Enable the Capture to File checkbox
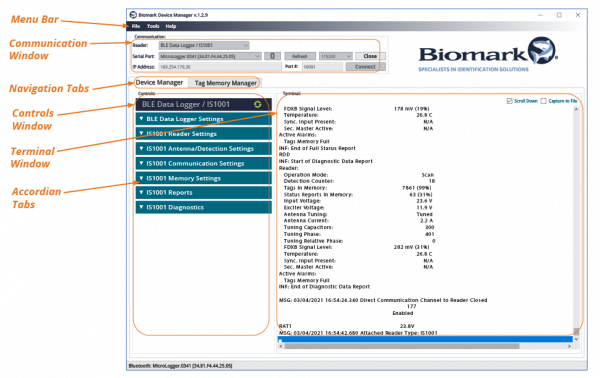Viewport: 600px width, 378px height. [x=543, y=101]
